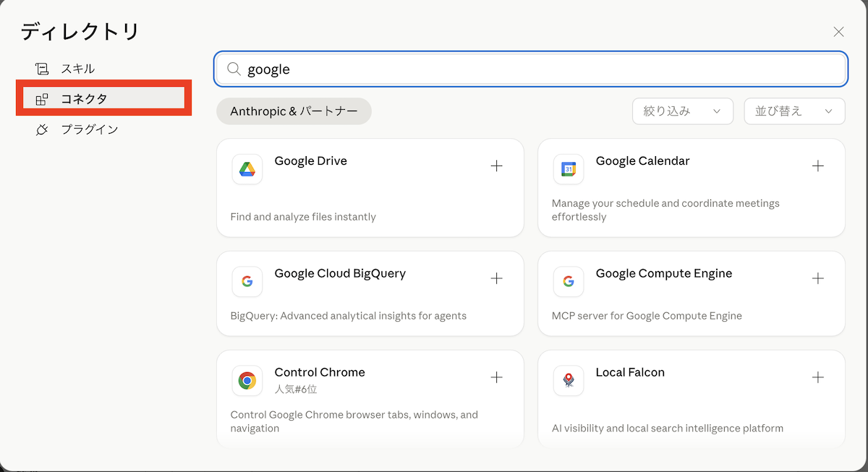This screenshot has width=868, height=472.
Task: Expand the 並び替え sort dropdown
Action: 793,111
